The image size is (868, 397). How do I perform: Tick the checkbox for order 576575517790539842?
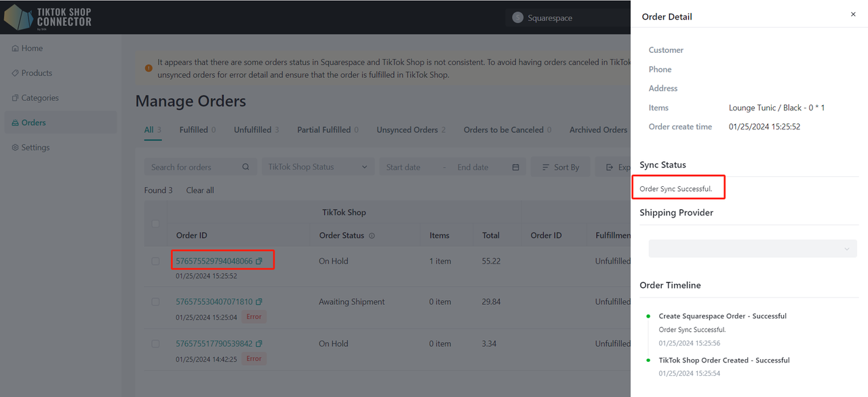(x=155, y=343)
